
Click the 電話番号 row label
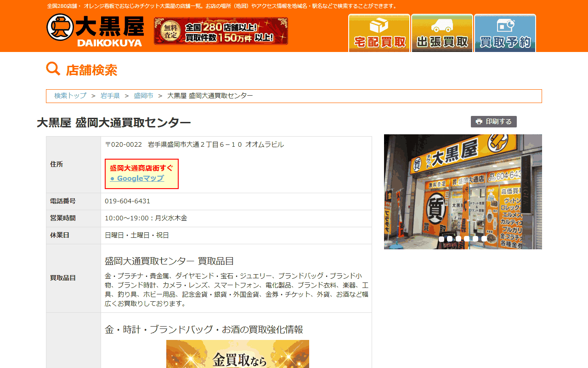pyautogui.click(x=63, y=201)
